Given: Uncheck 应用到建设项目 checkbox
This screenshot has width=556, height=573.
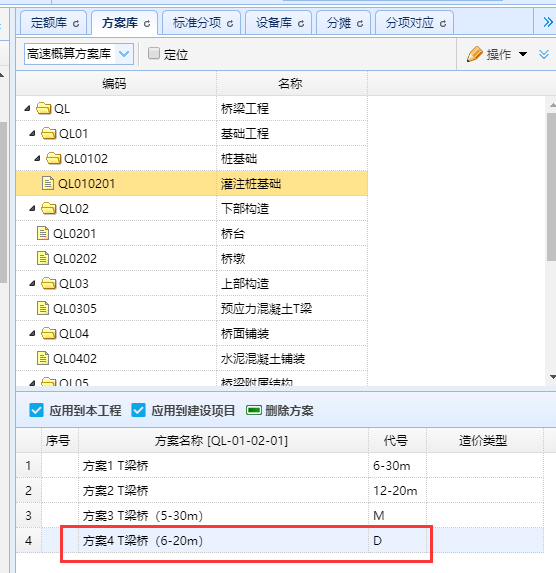Looking at the screenshot, I should (x=139, y=410).
